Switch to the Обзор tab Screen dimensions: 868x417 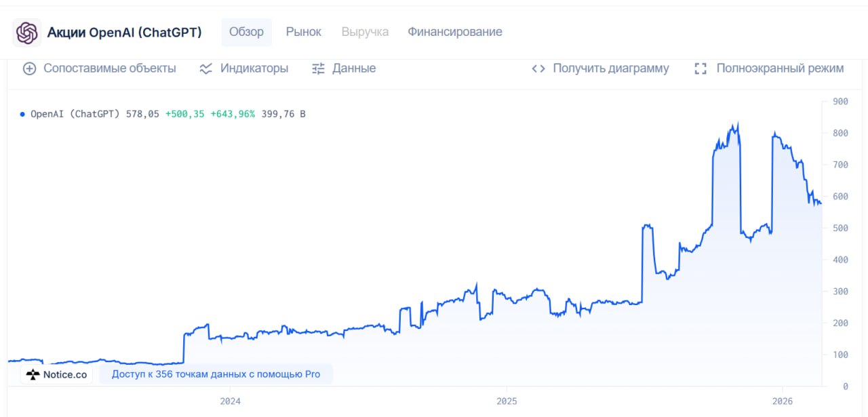coord(246,32)
